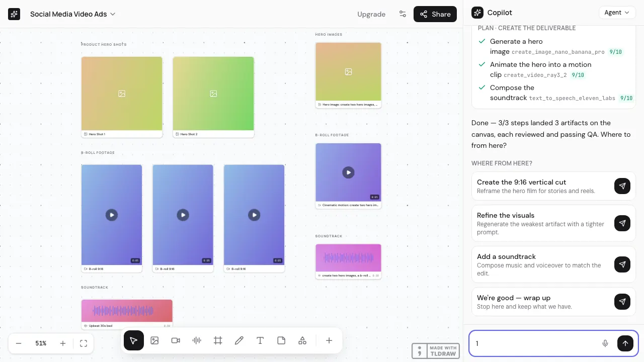Play the middle B-roll 9:16 video

183,215
